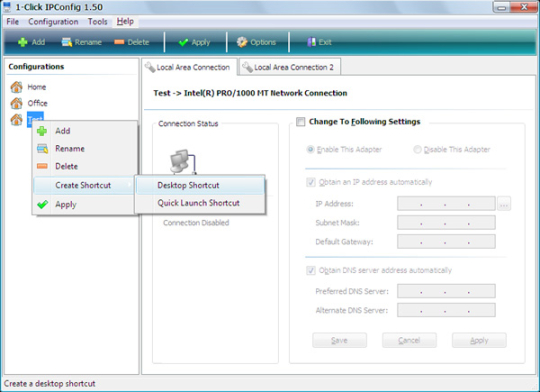Click the Create a desktop shortcut status text
This screenshot has width=540, height=392.
(50, 384)
